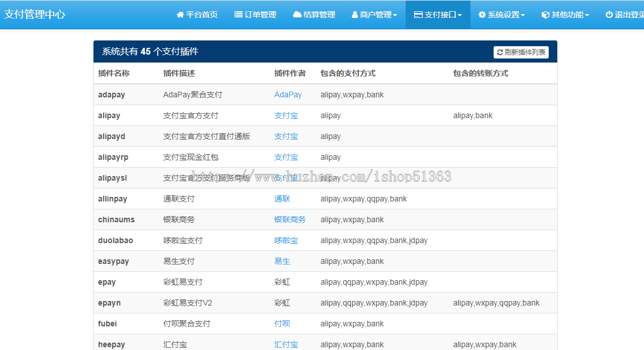Open the 汇付宝 author link
Screen dimensions: 644x350
(286, 345)
